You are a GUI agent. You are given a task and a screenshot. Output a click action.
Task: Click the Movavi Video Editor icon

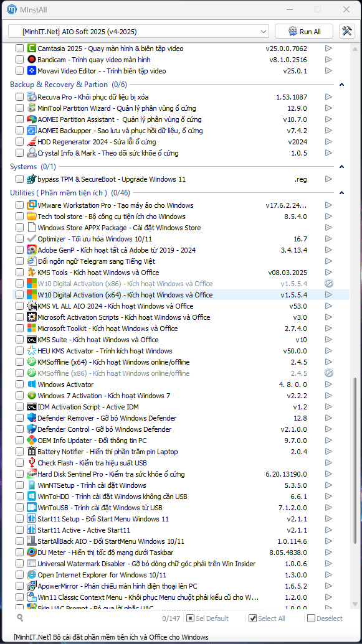[32, 71]
